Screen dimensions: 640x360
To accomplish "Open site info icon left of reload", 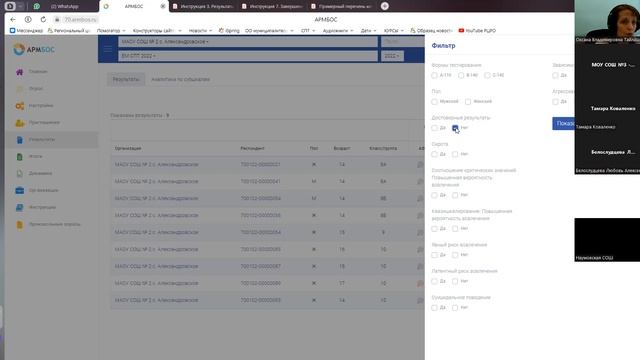I will coord(28,19).
